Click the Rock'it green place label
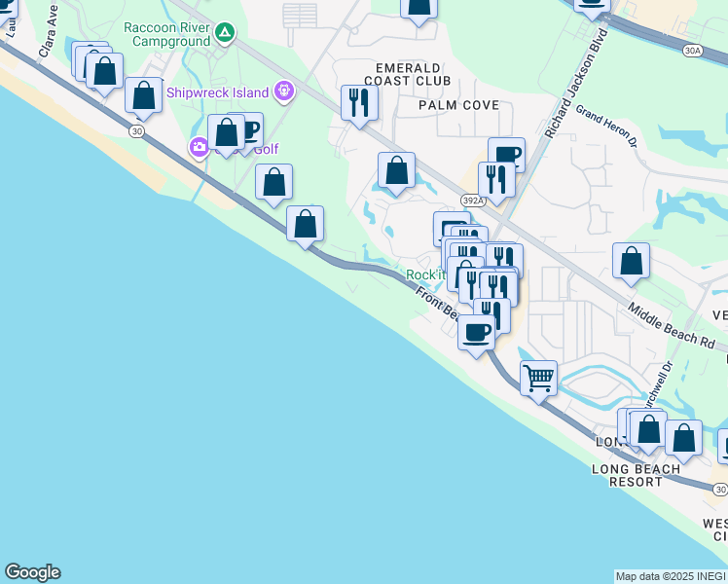 click(425, 274)
